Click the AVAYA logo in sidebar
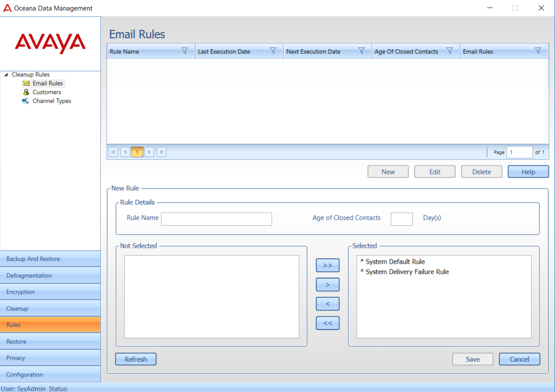Viewport: 555px width, 392px height. coord(50,43)
